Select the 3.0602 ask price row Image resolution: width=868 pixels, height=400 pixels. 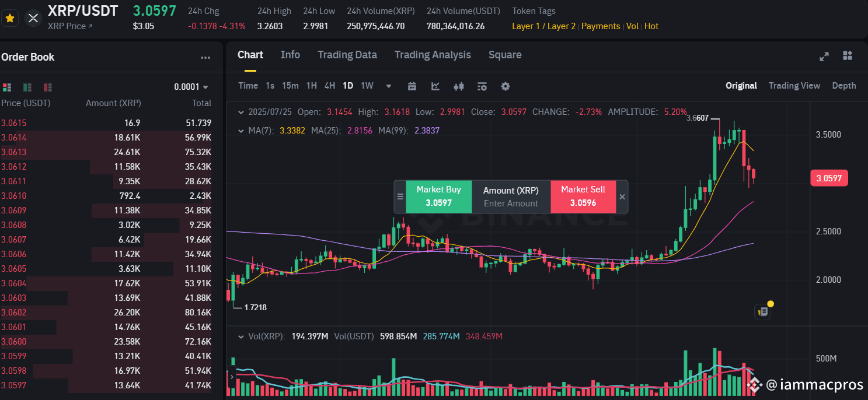coord(106,313)
